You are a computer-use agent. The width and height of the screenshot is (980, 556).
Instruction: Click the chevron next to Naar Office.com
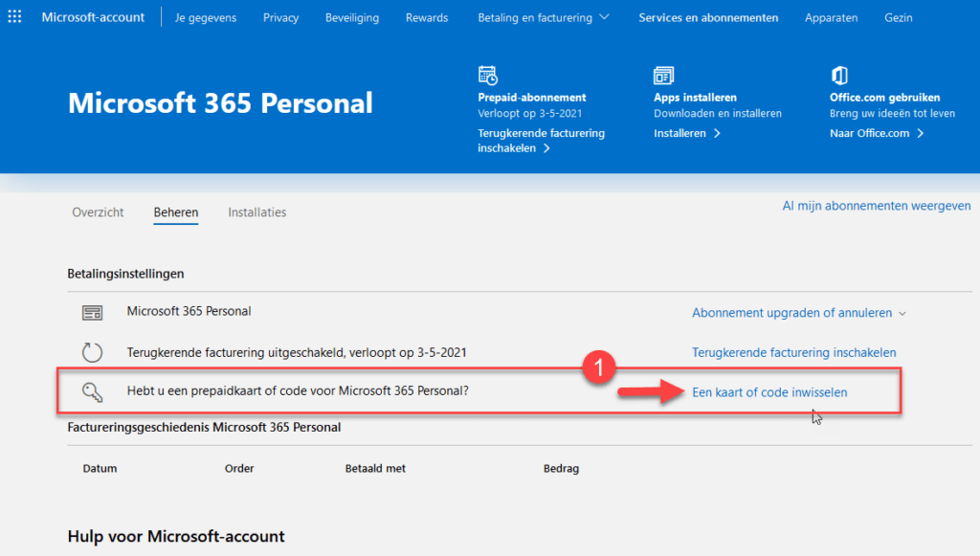[x=921, y=133]
